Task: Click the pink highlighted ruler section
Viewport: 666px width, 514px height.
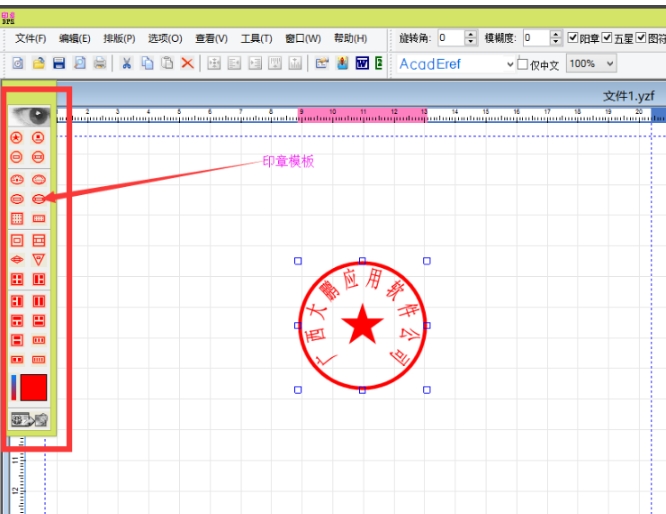Action: tap(362, 115)
